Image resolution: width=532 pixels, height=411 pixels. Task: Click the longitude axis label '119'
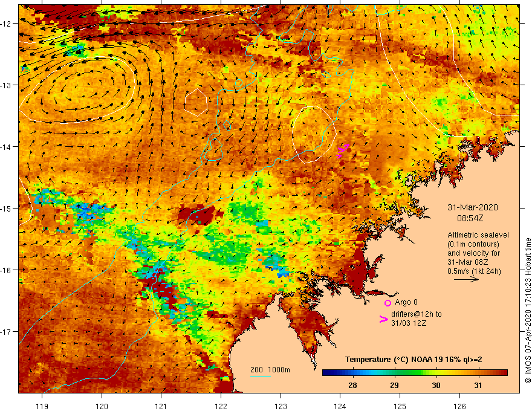42,406
